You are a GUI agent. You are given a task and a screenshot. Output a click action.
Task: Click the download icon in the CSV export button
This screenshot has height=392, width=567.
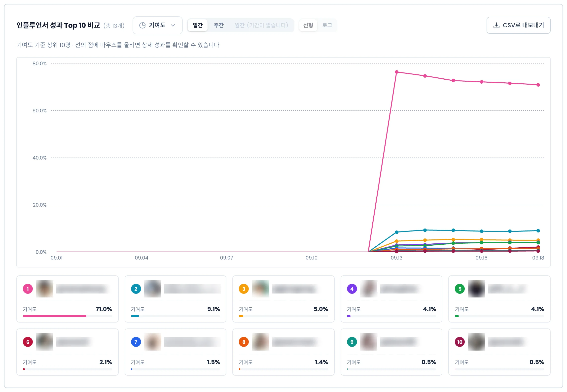click(x=496, y=25)
